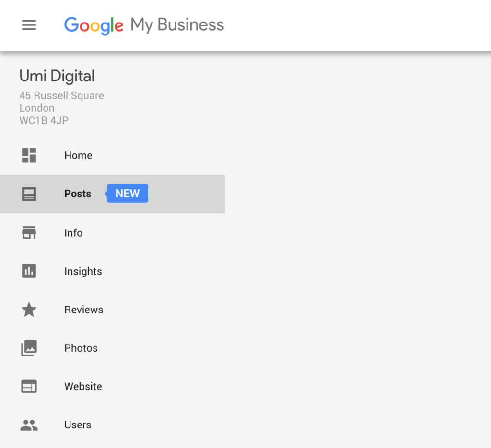Open the Users section
This screenshot has width=491, height=448.
point(78,425)
